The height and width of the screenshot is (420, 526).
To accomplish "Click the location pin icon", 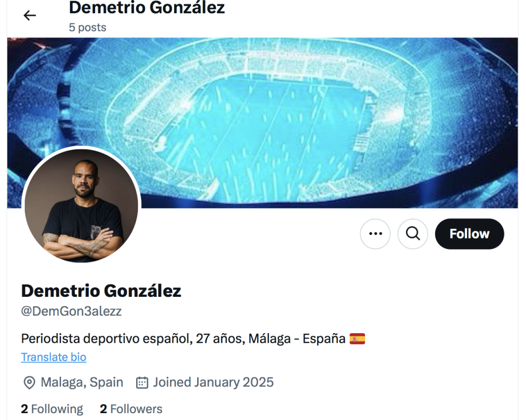I will coord(29,382).
